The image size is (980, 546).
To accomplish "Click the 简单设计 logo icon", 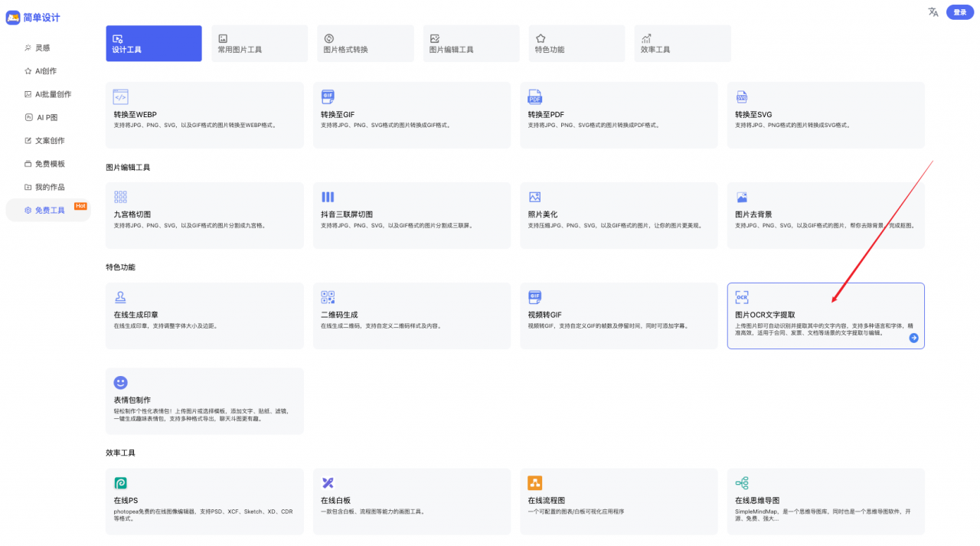I will (13, 18).
